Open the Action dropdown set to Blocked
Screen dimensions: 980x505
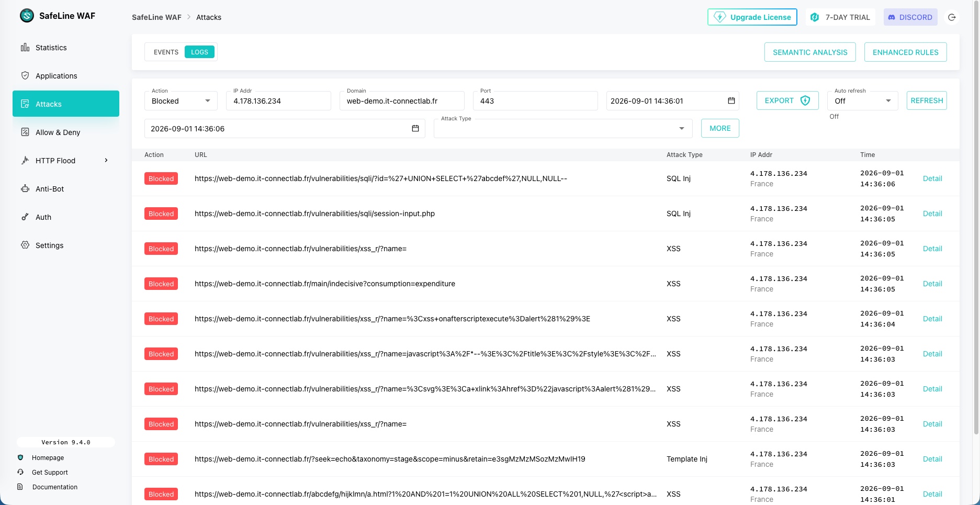click(181, 101)
